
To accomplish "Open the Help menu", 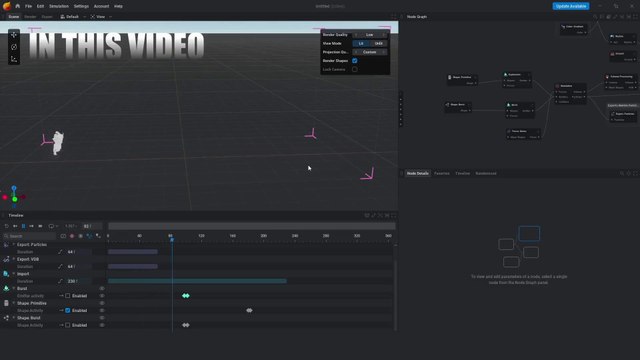I will tap(118, 6).
